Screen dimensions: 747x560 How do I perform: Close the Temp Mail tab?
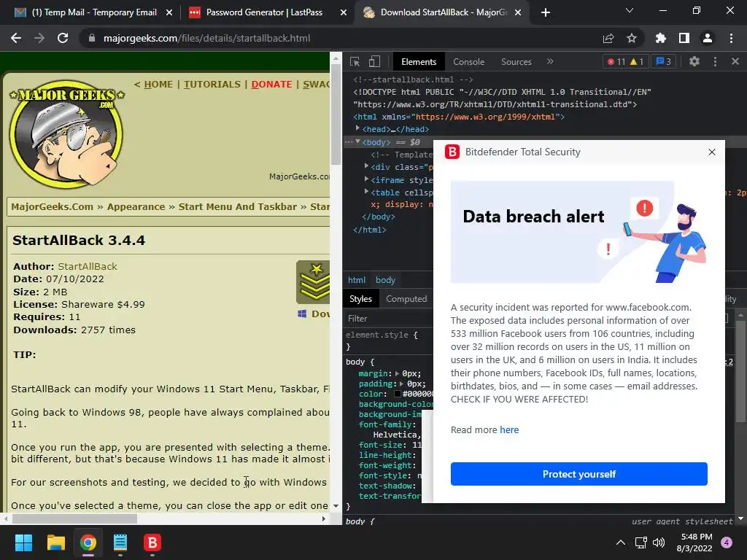pos(169,12)
